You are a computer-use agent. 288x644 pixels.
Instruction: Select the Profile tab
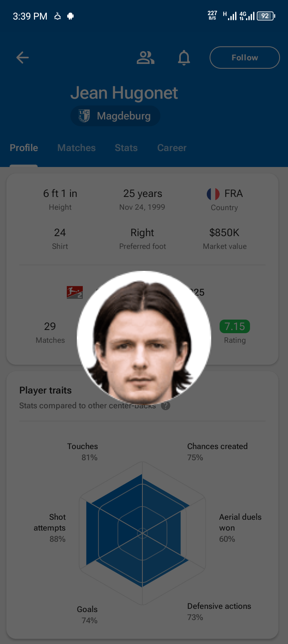24,148
